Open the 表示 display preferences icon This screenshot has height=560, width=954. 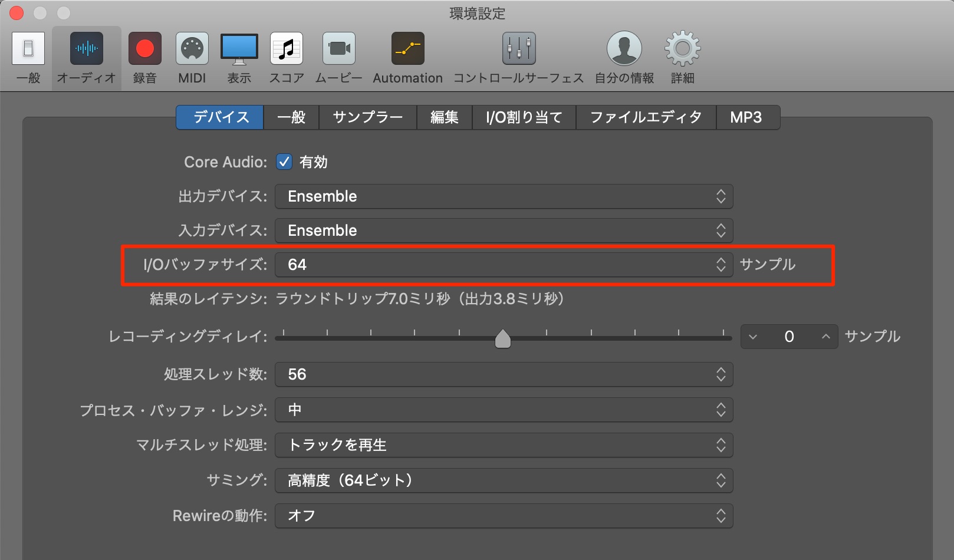click(239, 49)
